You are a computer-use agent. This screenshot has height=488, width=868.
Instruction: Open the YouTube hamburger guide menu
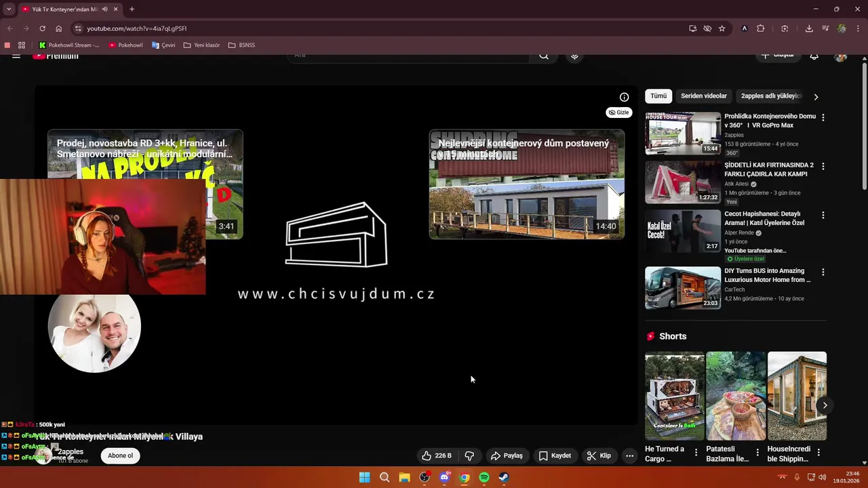coord(16,56)
